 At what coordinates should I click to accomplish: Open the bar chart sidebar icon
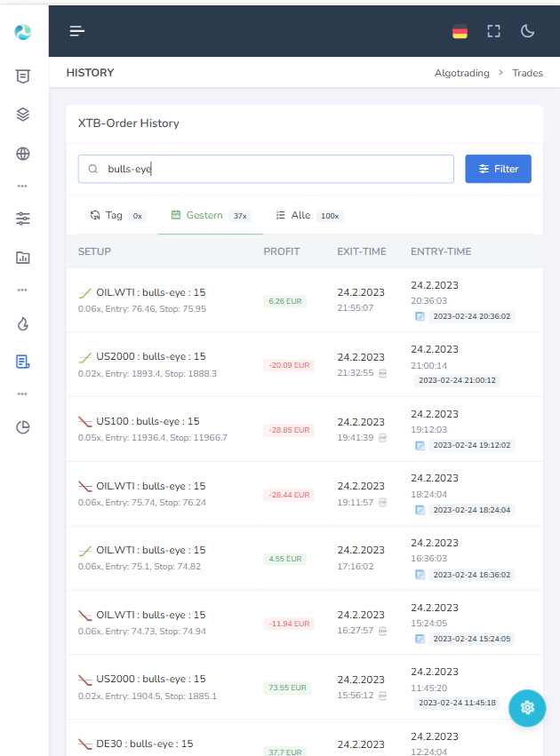pyautogui.click(x=23, y=258)
